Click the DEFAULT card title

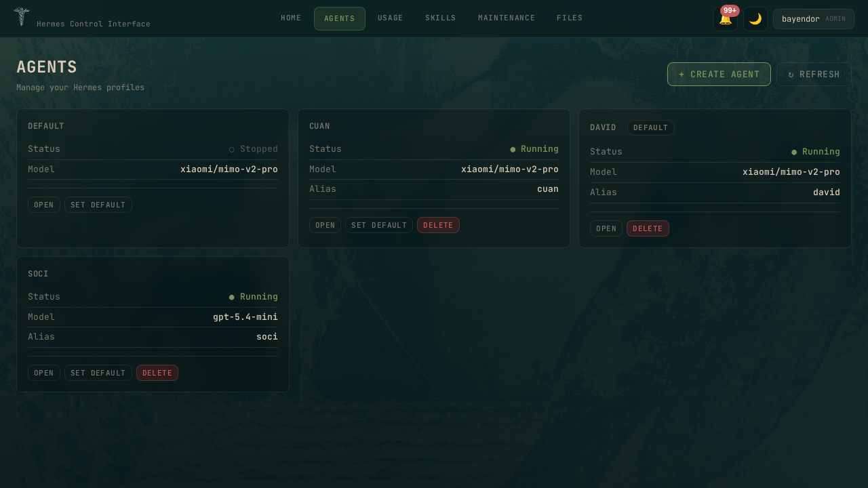pos(46,126)
